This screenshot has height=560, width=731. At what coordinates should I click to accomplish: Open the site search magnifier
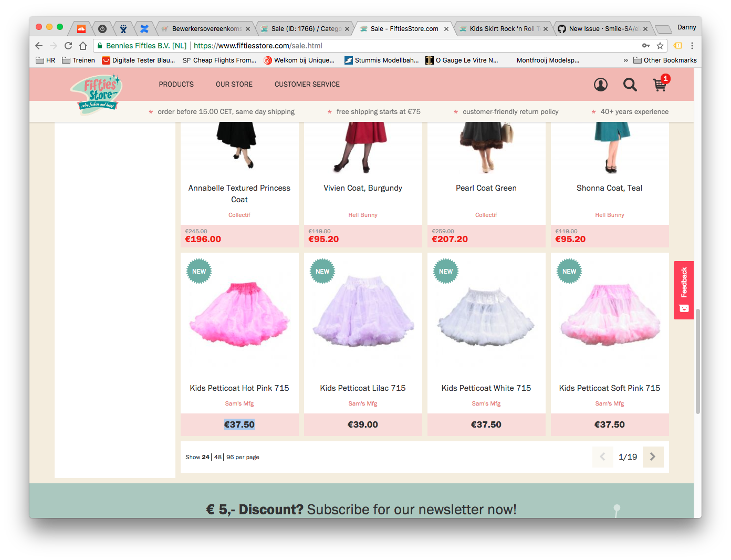coord(630,85)
